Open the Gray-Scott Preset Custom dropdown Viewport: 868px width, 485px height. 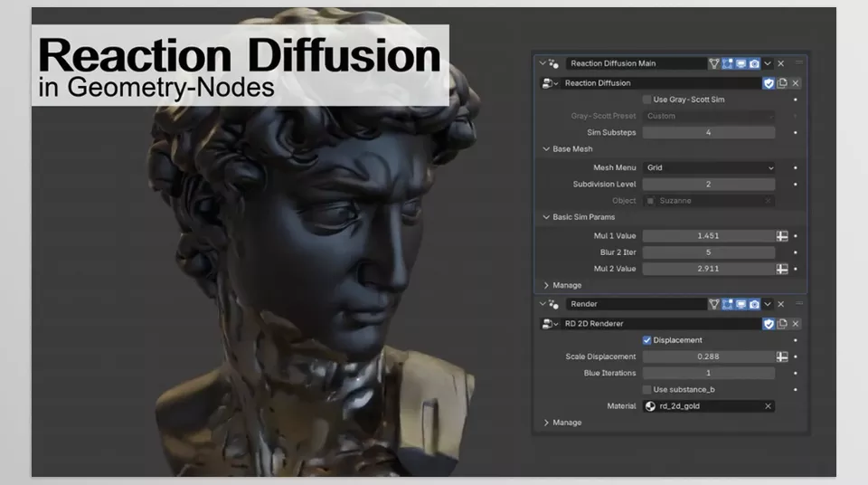click(709, 117)
